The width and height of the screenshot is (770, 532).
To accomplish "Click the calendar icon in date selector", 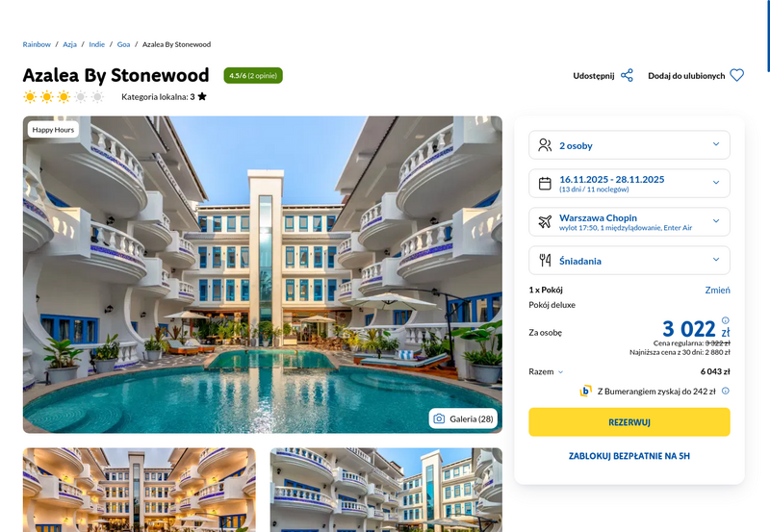I will point(545,184).
